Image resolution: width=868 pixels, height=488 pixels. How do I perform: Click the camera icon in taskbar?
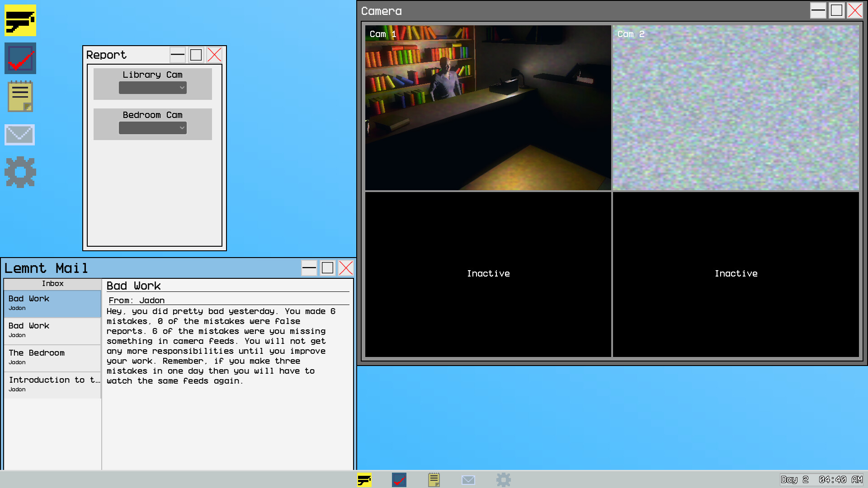coord(364,479)
